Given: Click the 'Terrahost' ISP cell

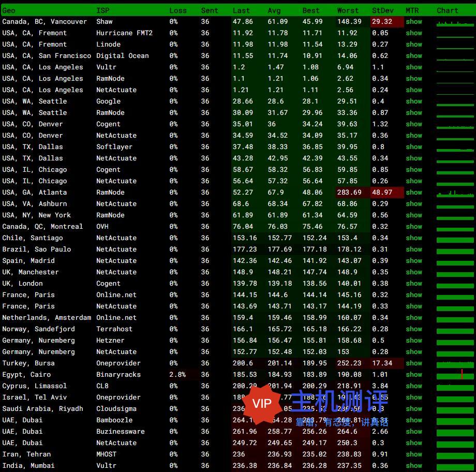Looking at the screenshot, I should pyautogui.click(x=114, y=329).
